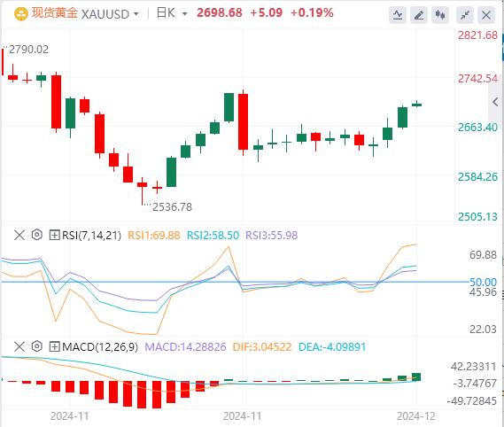Open the 日K timeframe dropdown
Viewport: 504px width, 427px height.
click(184, 14)
